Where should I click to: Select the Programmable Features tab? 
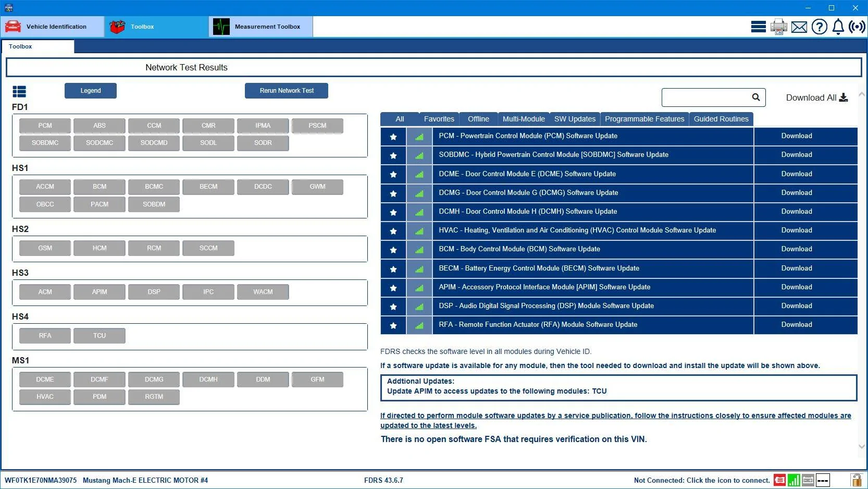tap(644, 119)
